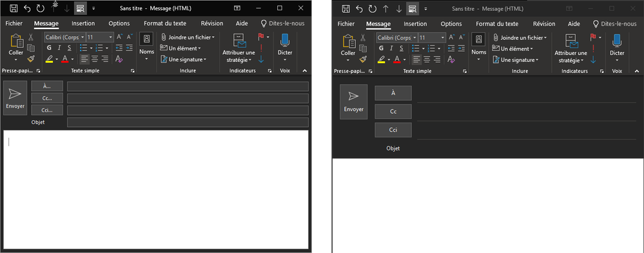The height and width of the screenshot is (253, 644).
Task: Open font size 11 dropdown in left window
Action: click(110, 37)
